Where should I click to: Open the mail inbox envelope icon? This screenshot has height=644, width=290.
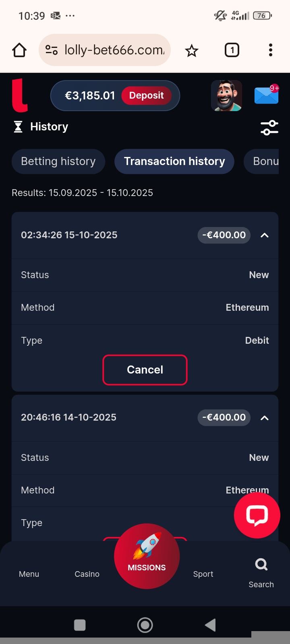(x=266, y=96)
